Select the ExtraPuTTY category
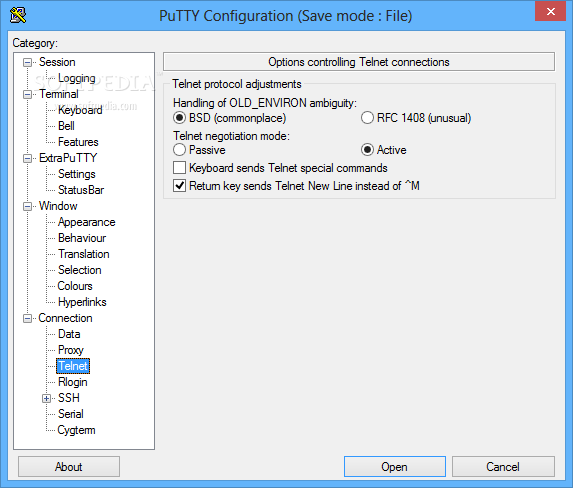Viewport: 573px width, 488px height. pyautogui.click(x=68, y=158)
